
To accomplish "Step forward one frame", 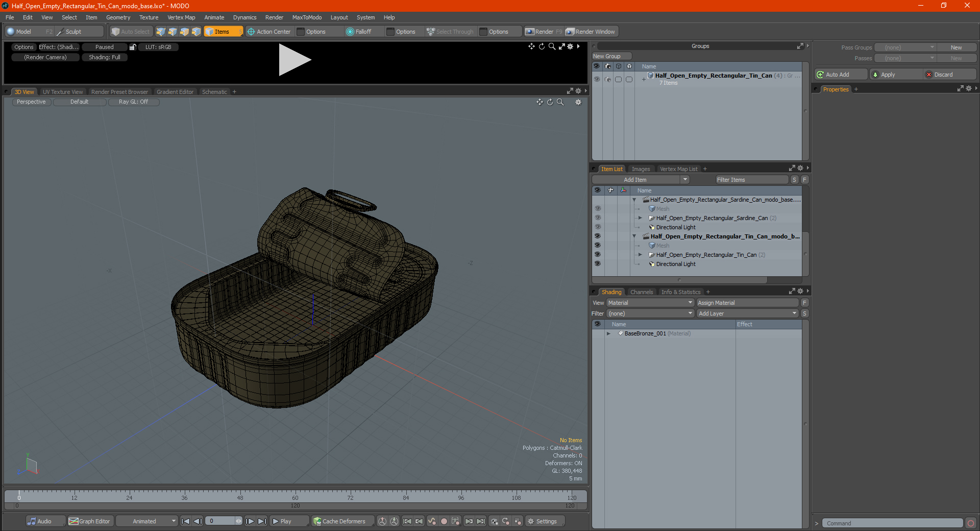I will click(250, 521).
